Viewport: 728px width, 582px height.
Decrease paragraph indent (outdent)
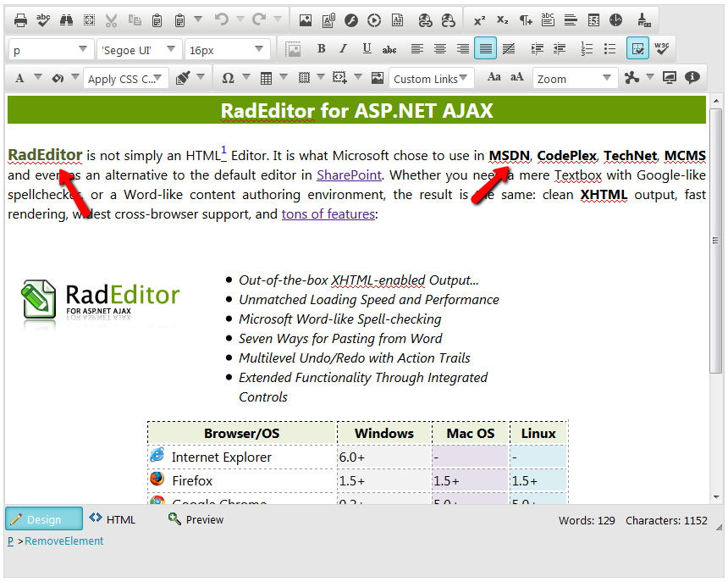[x=560, y=48]
